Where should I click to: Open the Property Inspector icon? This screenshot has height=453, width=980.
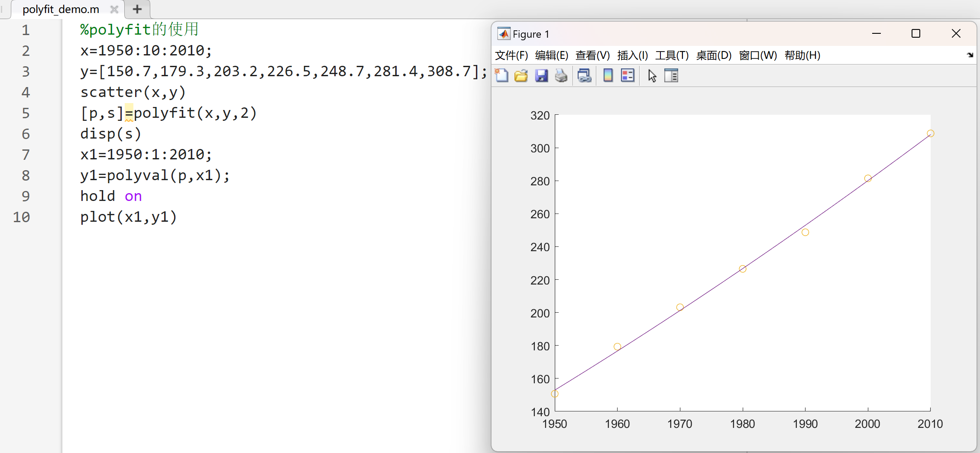[671, 76]
